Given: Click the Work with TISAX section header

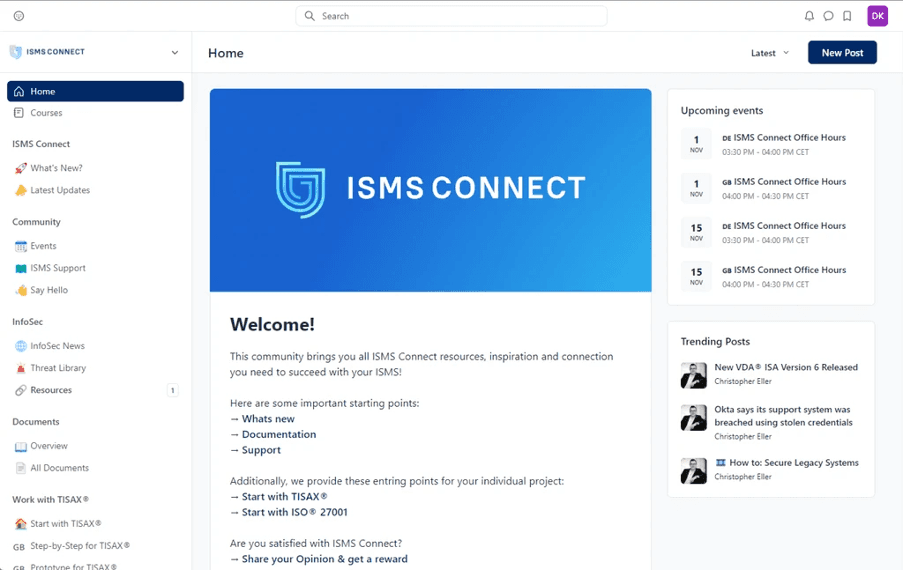Looking at the screenshot, I should (x=51, y=500).
